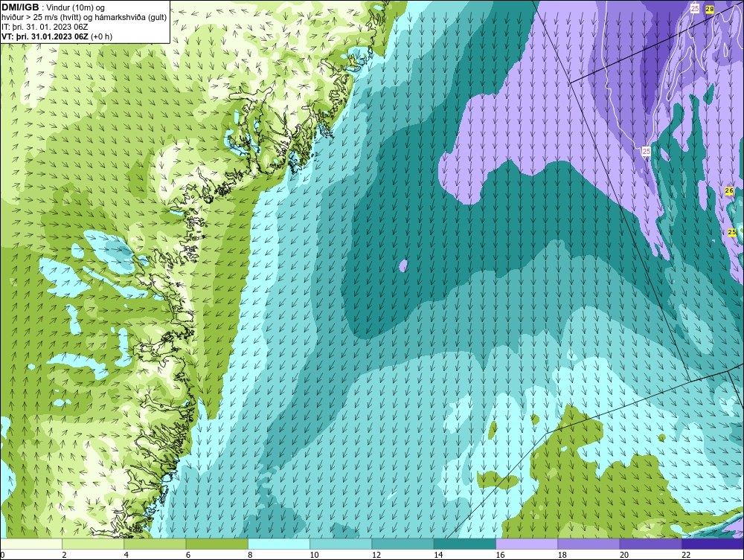The width and height of the screenshot is (744, 560).
Task: Pick the darkest legend swatch above 22 m/s
Action: (713, 544)
